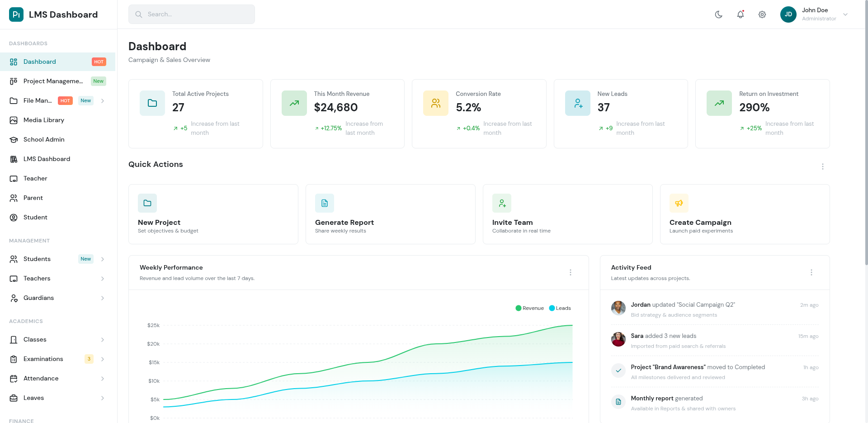Toggle the Revenue series in the chart legend
Screen dimensions: 868x423
529,308
